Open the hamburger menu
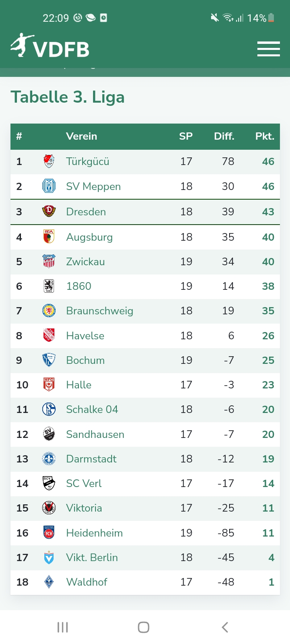 268,49
